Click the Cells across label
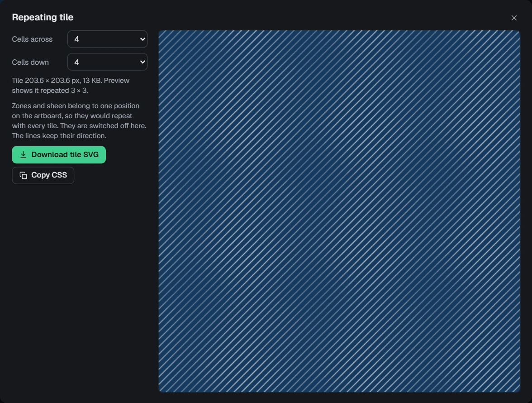The height and width of the screenshot is (403, 532). tap(32, 39)
